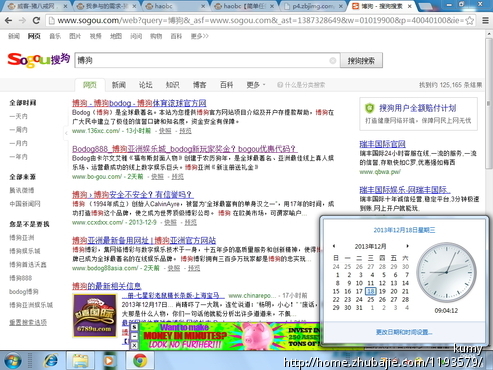Open the media player taskbar icon
This screenshot has width=493, height=370.
pyautogui.click(x=108, y=361)
